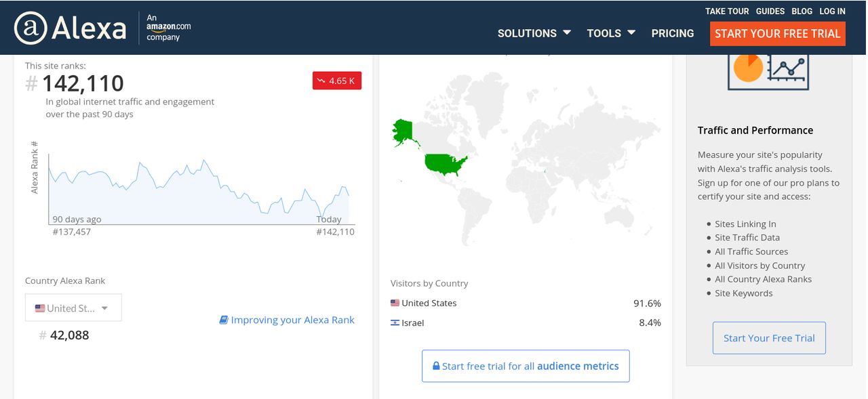Viewport: 868px width, 399px height.
Task: Click highlighted Alaska on the world map
Action: 404,132
